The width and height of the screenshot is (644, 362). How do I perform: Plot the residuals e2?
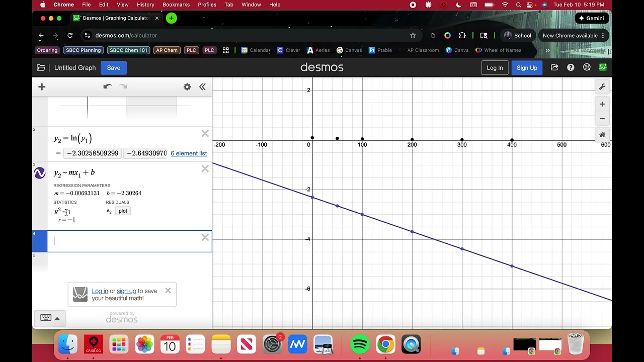[x=123, y=211]
